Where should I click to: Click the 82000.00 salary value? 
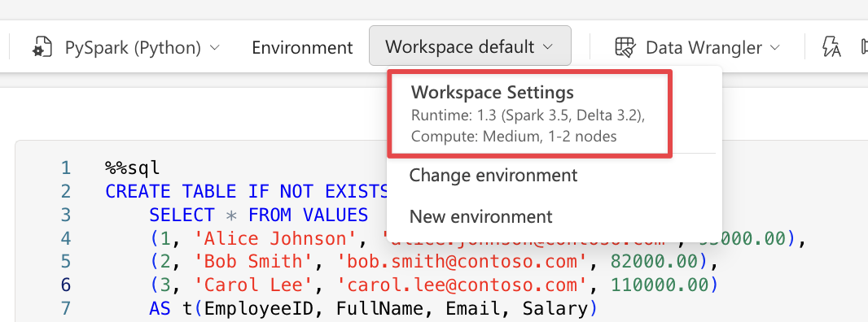(x=655, y=262)
